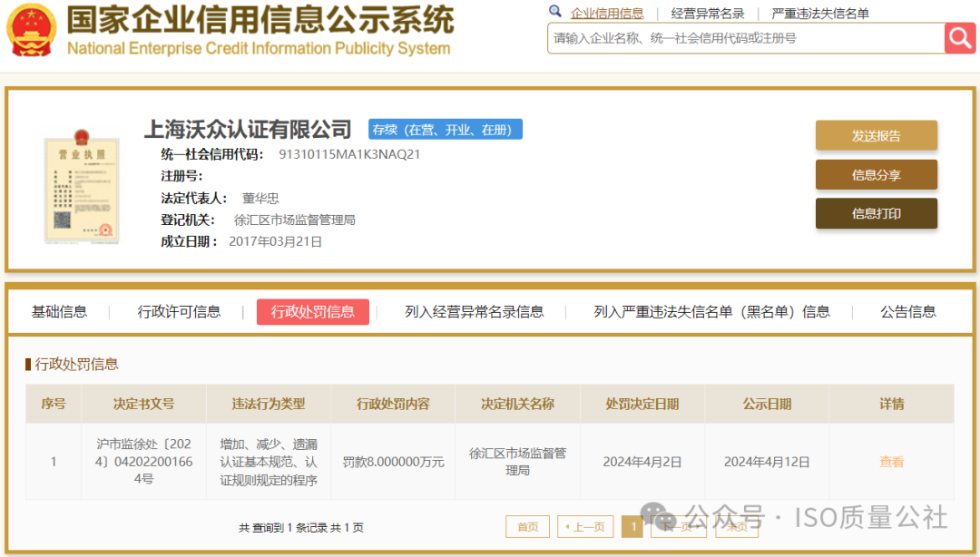This screenshot has height=557, width=980.
Task: Switch to the 基础信息 tab
Action: 60,311
